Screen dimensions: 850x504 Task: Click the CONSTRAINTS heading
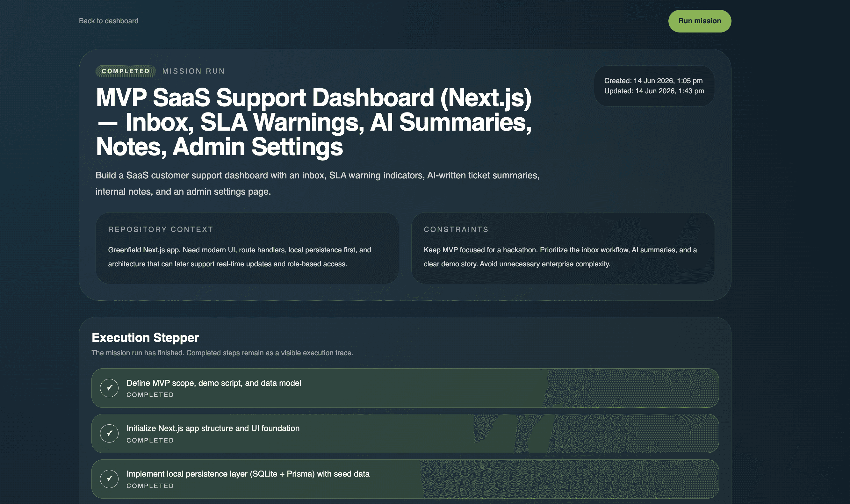click(456, 229)
